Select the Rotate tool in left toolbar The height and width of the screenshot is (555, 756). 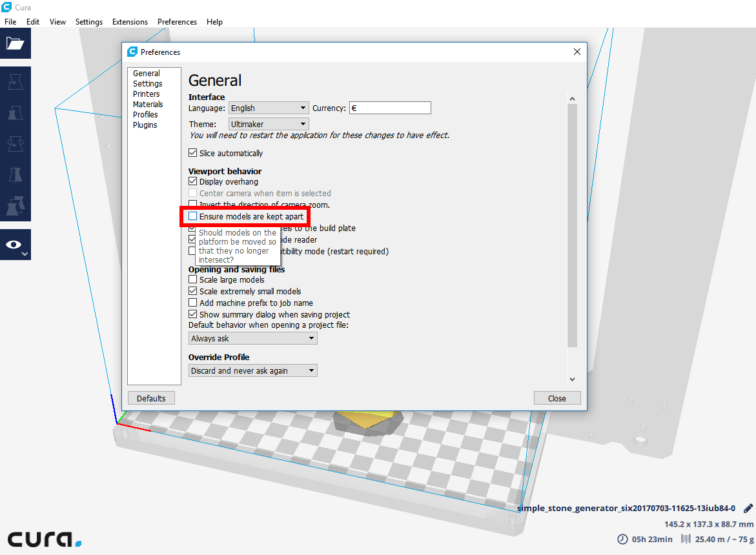pos(15,143)
